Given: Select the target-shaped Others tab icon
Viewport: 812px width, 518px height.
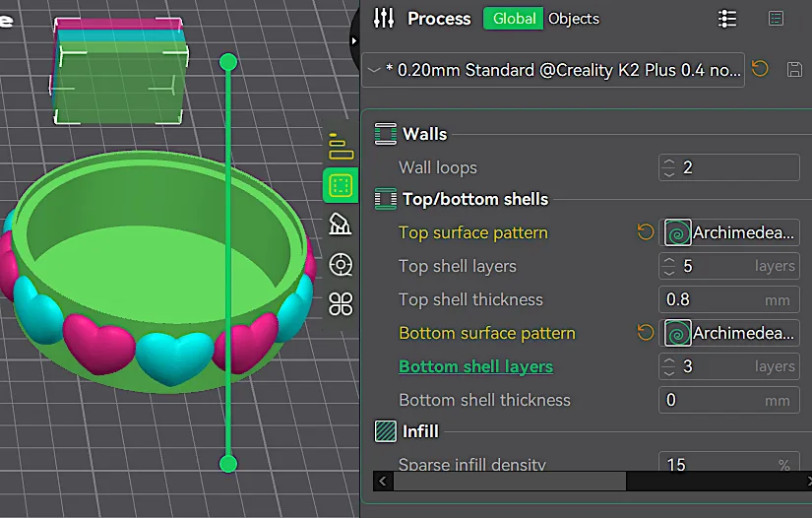Looking at the screenshot, I should (341, 265).
